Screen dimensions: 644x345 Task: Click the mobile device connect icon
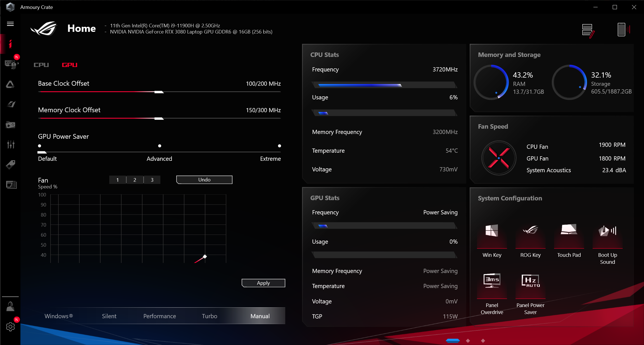[x=623, y=30]
